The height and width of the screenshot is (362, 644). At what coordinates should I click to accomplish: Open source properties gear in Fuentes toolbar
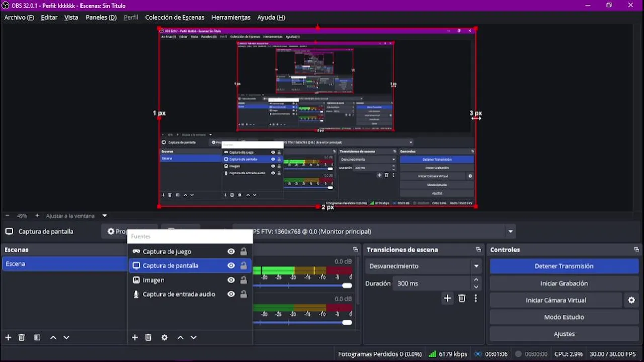164,338
